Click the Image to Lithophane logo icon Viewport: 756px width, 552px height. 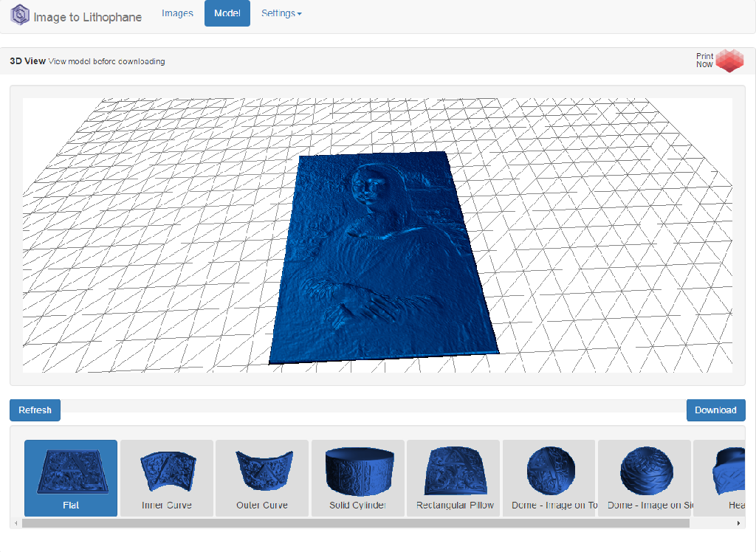pyautogui.click(x=20, y=15)
